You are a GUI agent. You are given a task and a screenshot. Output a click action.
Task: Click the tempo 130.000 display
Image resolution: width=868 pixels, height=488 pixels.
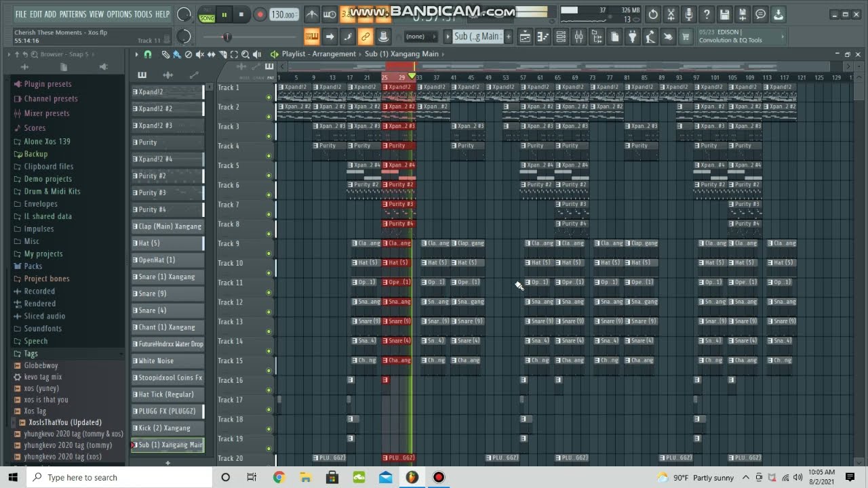[x=283, y=14]
